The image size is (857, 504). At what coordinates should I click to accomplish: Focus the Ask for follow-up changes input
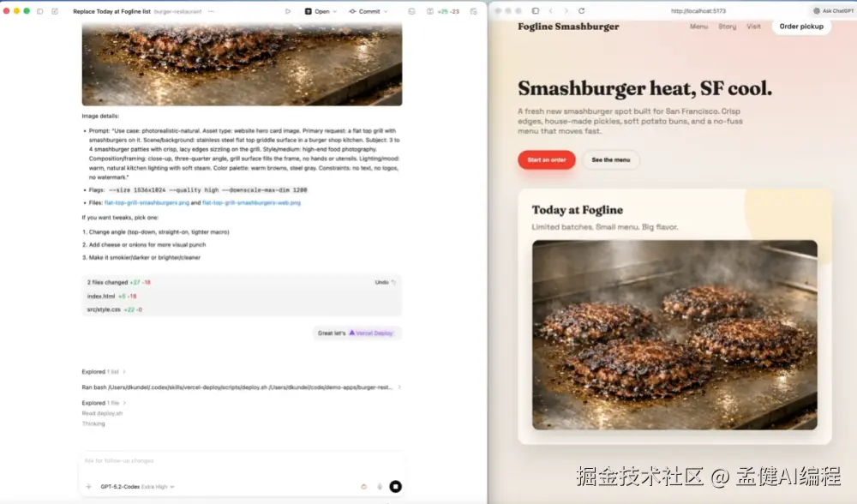[242, 461]
